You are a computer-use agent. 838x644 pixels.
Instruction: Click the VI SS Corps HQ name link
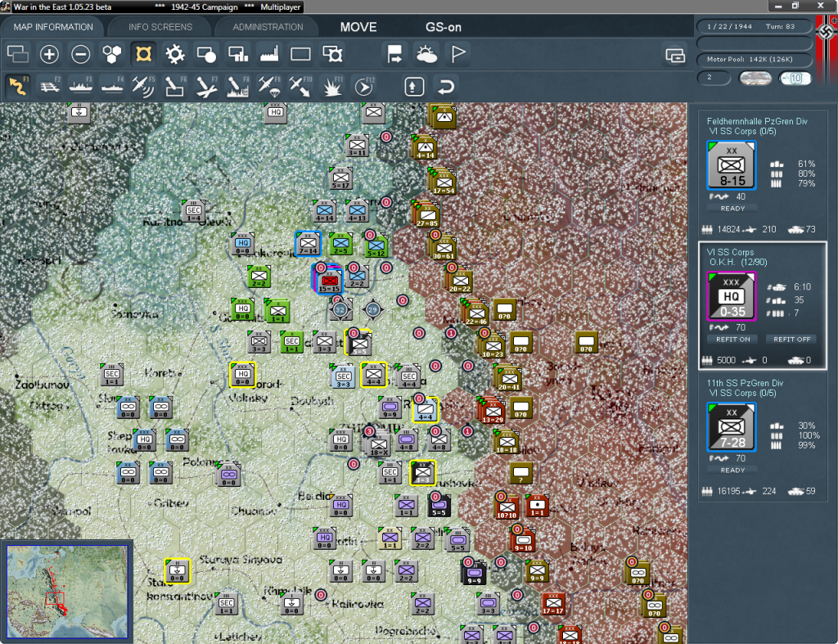(730, 252)
